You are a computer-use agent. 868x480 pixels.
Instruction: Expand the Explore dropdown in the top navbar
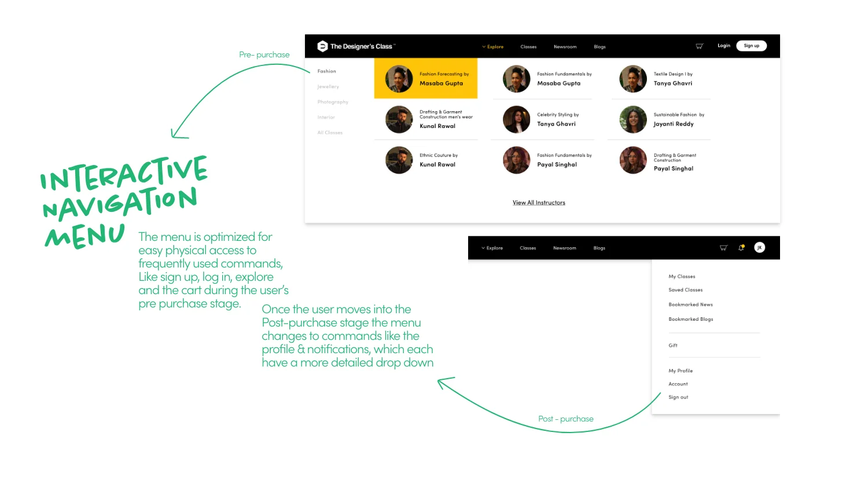(492, 46)
